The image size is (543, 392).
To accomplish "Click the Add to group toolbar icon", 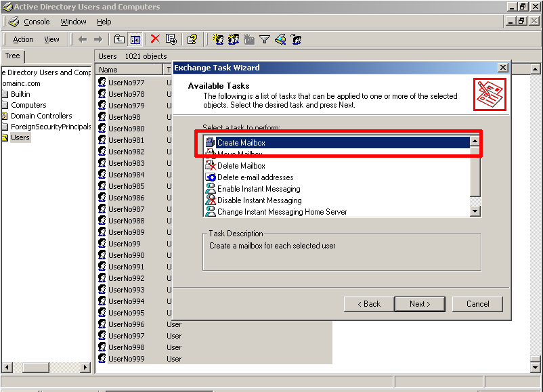I will point(296,39).
